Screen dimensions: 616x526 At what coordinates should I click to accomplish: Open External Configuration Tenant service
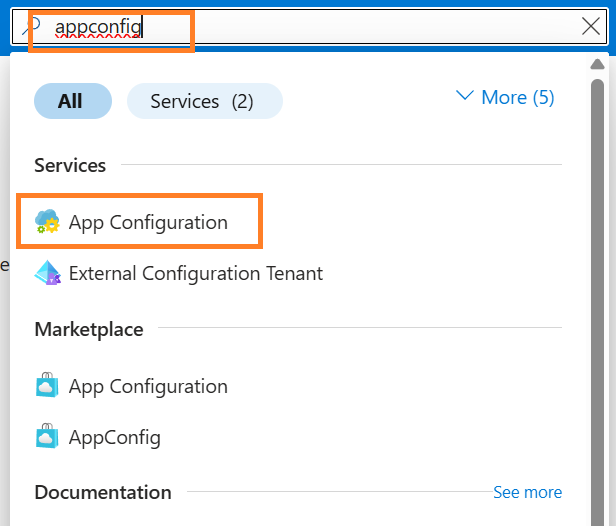(196, 273)
